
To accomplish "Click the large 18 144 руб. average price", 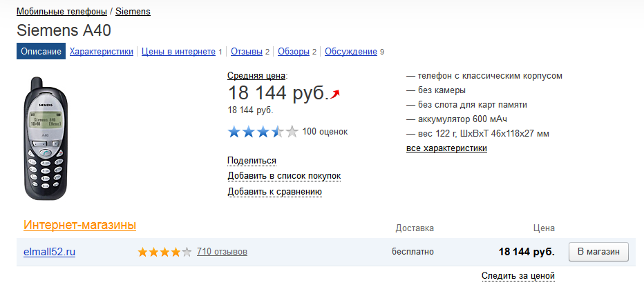I will click(278, 93).
